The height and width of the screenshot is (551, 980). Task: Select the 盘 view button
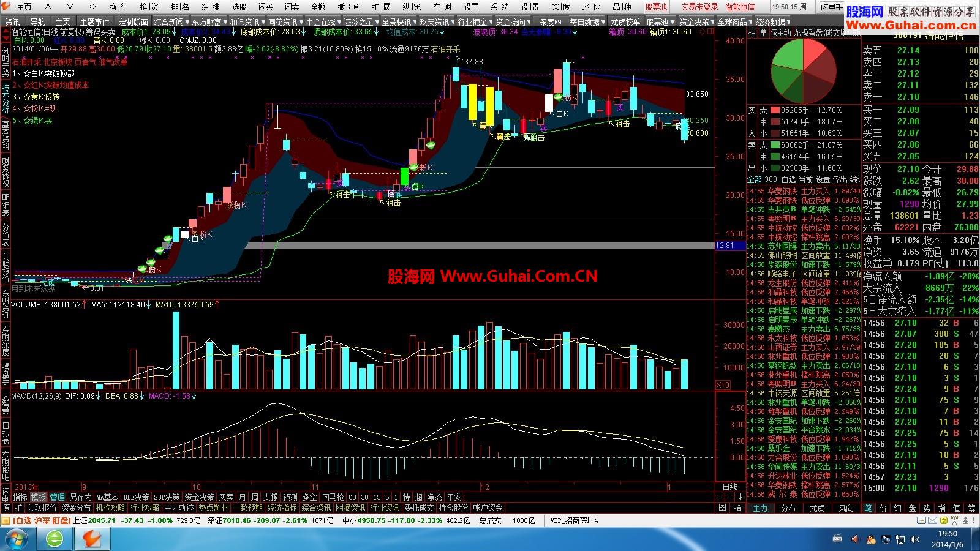pos(913,508)
